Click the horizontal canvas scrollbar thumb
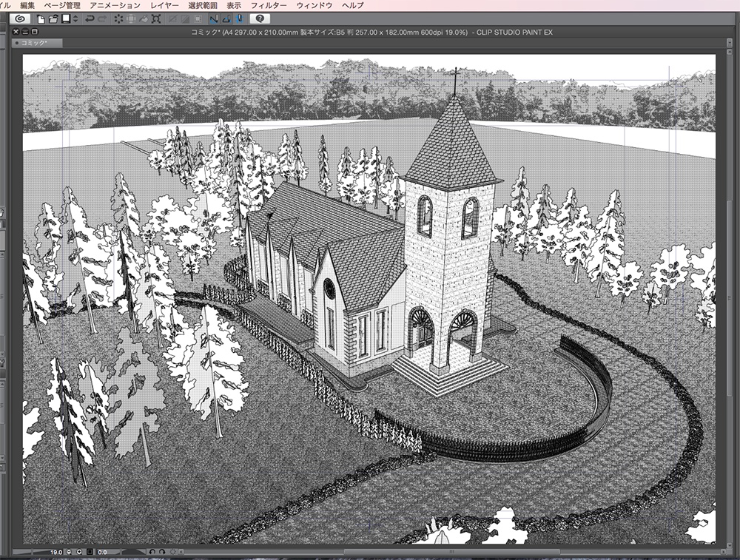Image resolution: width=740 pixels, height=560 pixels. [x=451, y=552]
